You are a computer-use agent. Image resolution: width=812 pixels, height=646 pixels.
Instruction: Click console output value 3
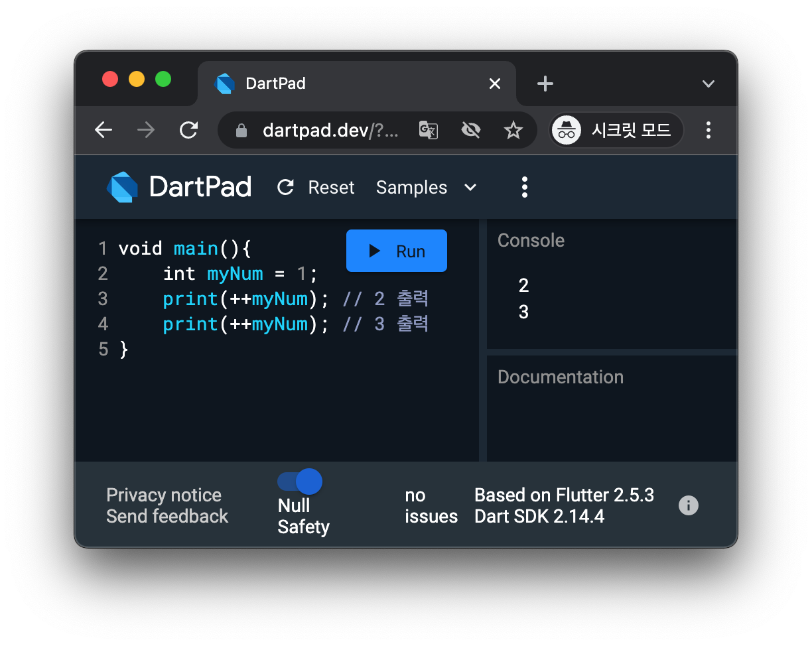523,312
